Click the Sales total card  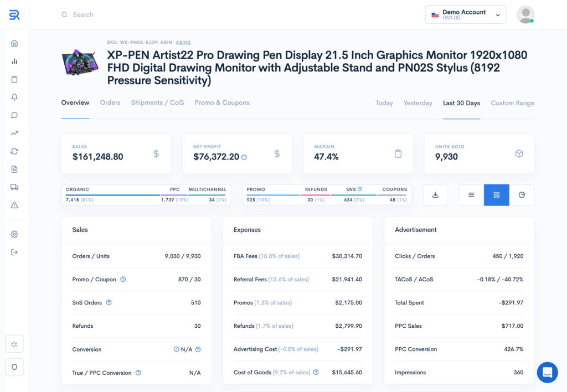pos(116,153)
